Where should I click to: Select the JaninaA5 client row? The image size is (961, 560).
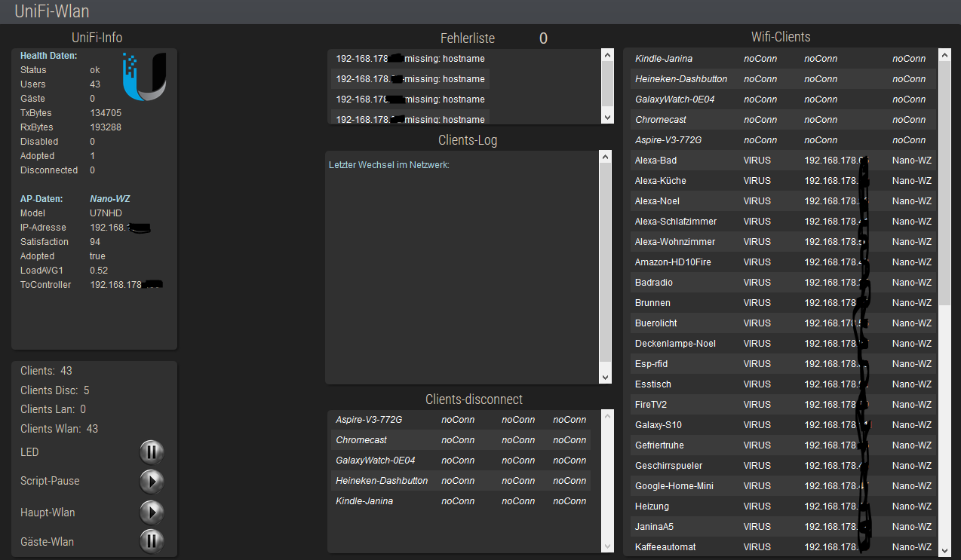[x=784, y=527]
